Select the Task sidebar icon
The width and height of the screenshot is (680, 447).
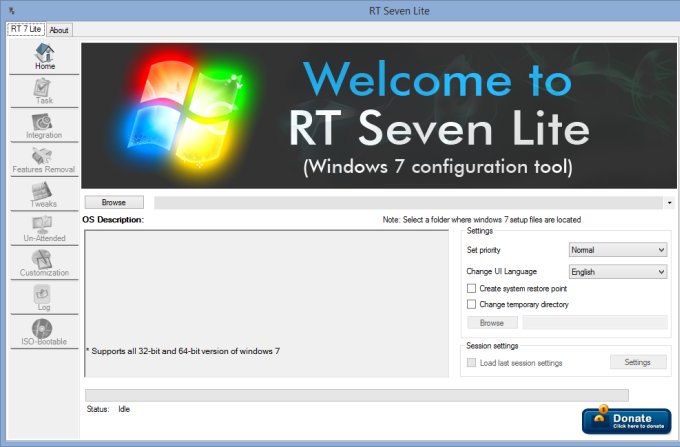(44, 91)
